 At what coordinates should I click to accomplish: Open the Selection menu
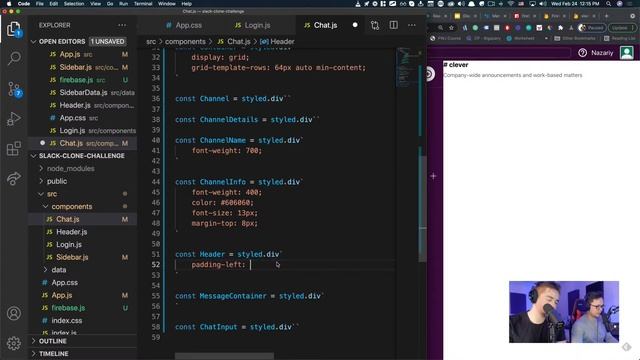74,4
